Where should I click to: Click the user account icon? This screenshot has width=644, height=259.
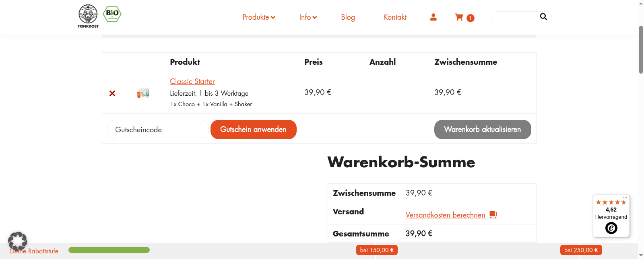[x=433, y=17]
